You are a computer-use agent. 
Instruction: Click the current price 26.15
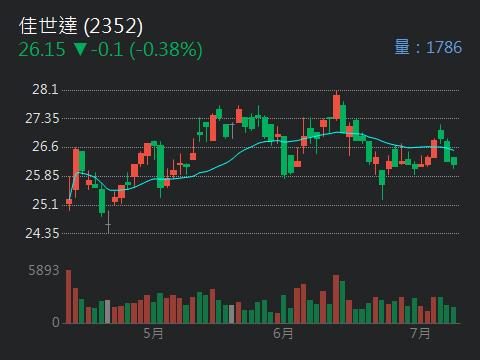tap(42, 50)
